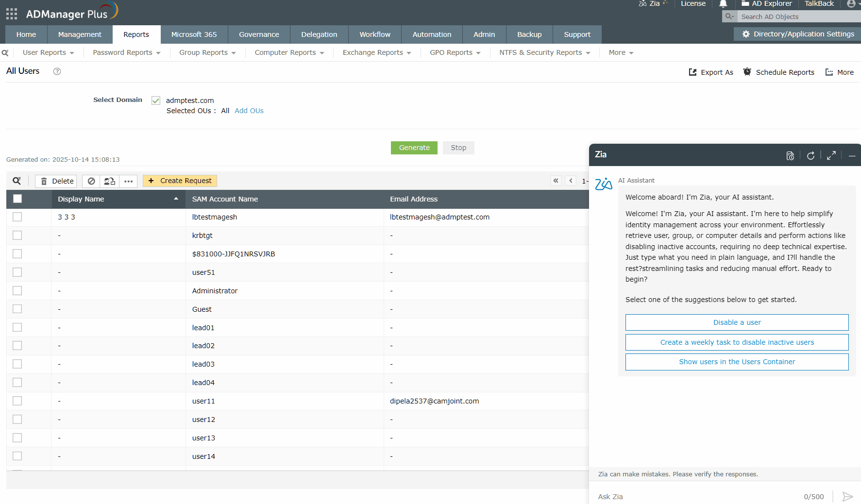Viewport: 861px width, 504px height.
Task: Click the Create Request button
Action: coord(180,181)
